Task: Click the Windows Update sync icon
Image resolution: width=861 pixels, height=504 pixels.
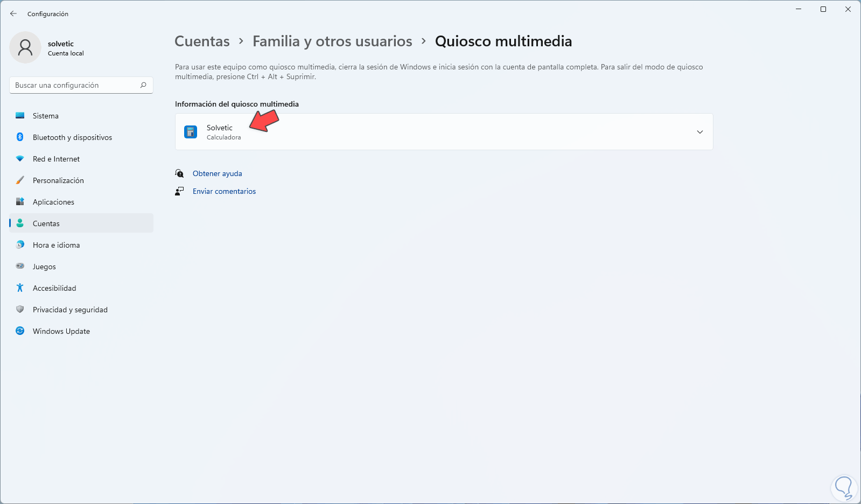Action: point(20,331)
